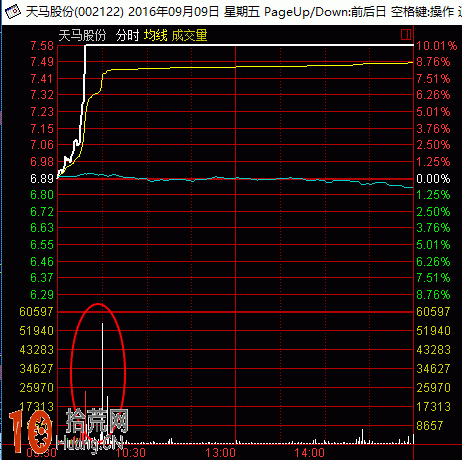Click the 天马股份 chart legend name
The image size is (462, 460).
click(82, 35)
